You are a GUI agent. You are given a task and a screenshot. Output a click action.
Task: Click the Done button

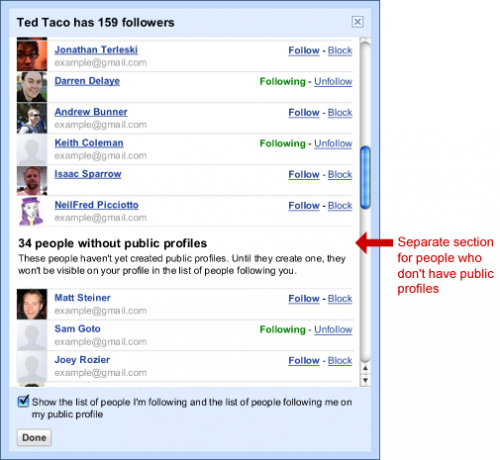coord(34,437)
